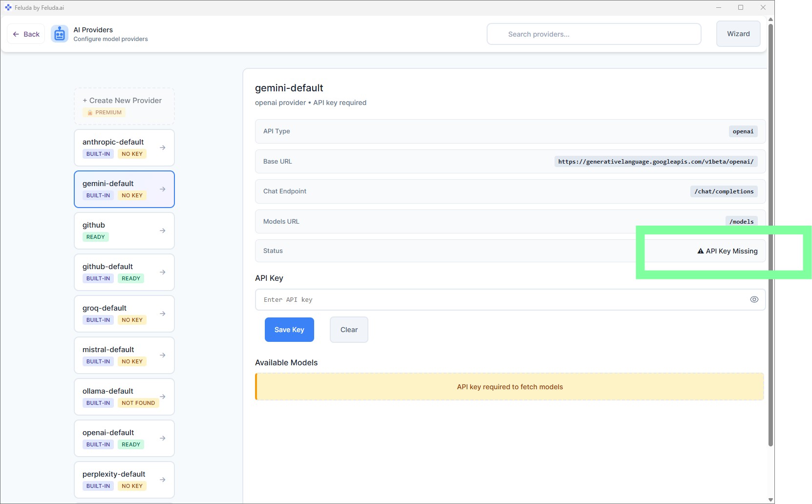This screenshot has height=504, width=812.
Task: Click the Search providers field
Action: [594, 34]
